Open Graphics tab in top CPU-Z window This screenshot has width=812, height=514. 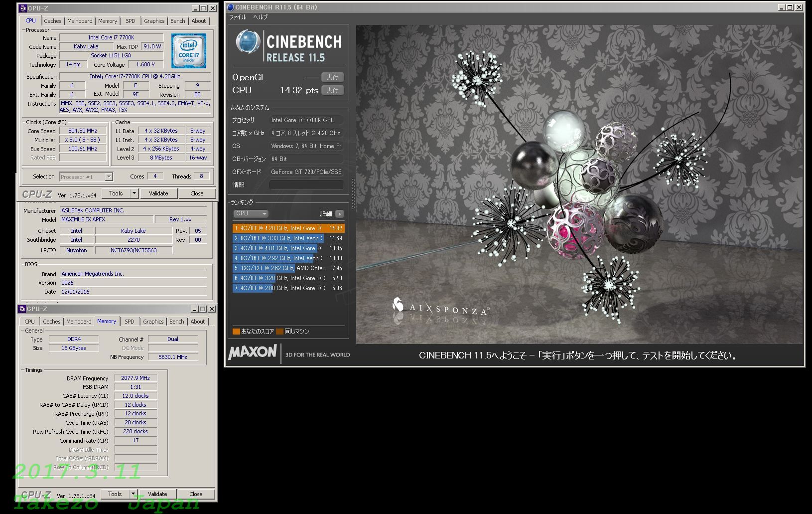coord(154,21)
